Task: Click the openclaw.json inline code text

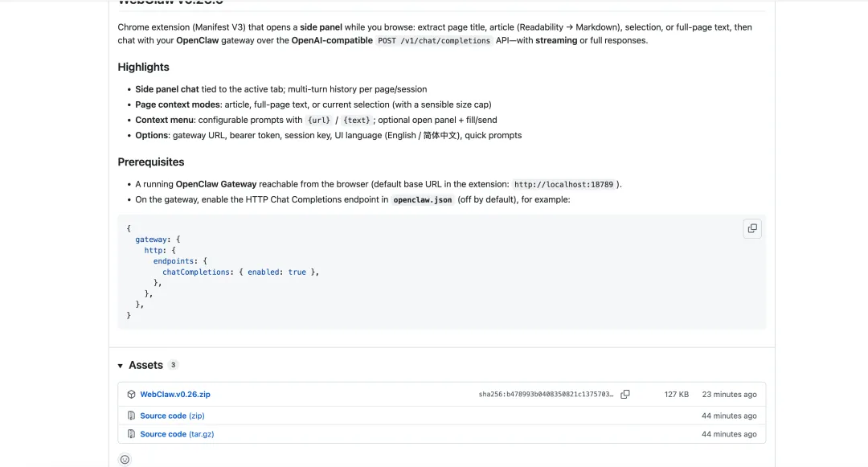Action: [423, 199]
